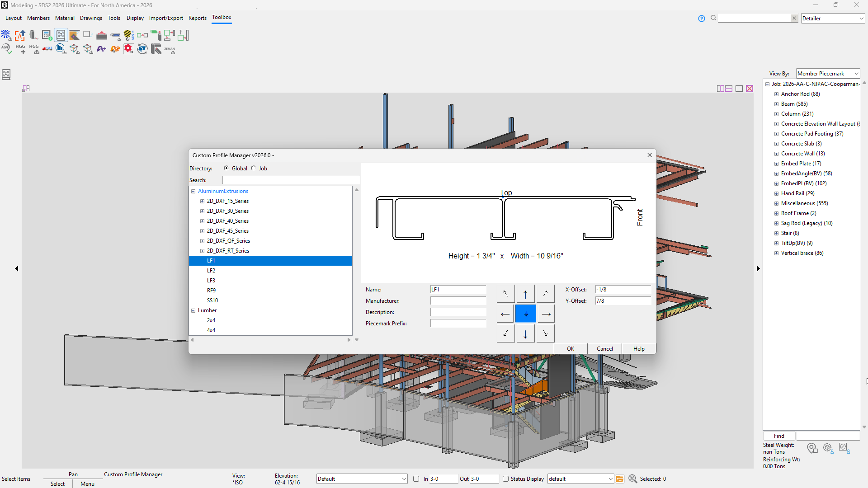Click the bar chart export icon
The width and height of the screenshot is (868, 488).
click(x=61, y=49)
